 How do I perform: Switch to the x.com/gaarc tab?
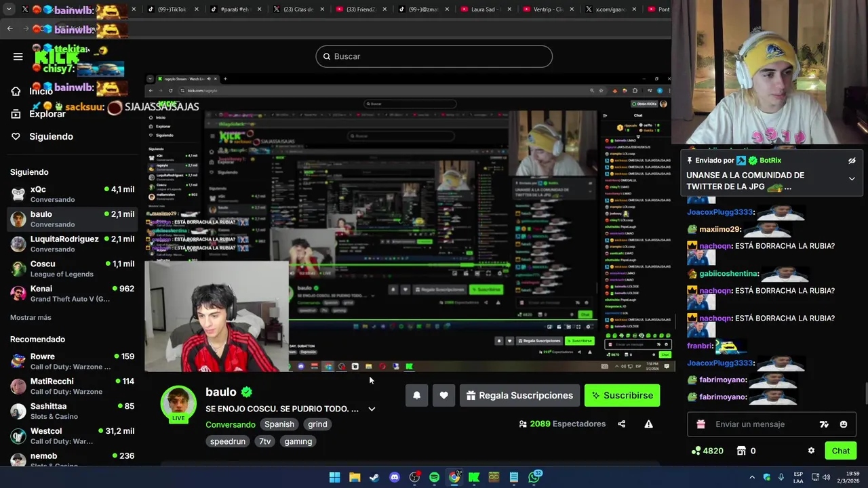pyautogui.click(x=610, y=9)
